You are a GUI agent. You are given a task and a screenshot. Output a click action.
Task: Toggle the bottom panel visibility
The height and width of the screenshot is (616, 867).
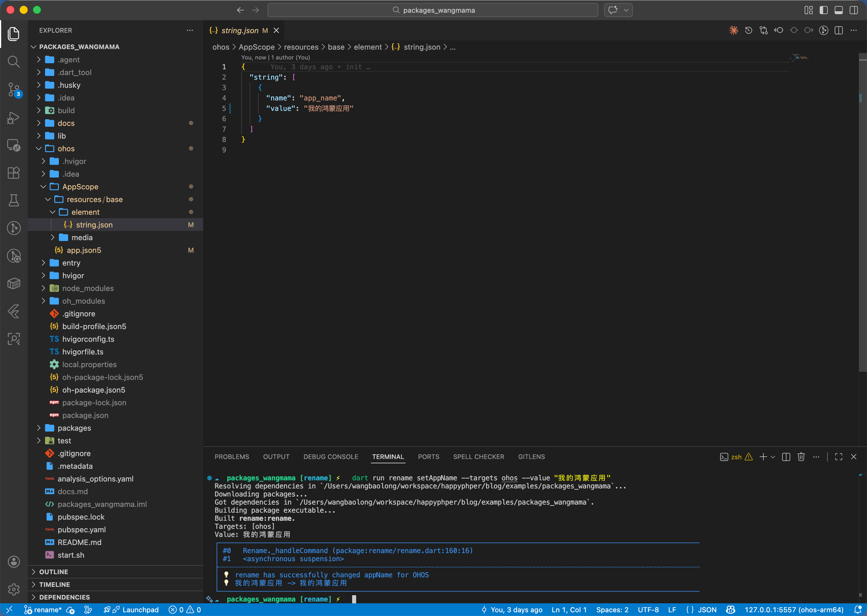click(x=838, y=10)
